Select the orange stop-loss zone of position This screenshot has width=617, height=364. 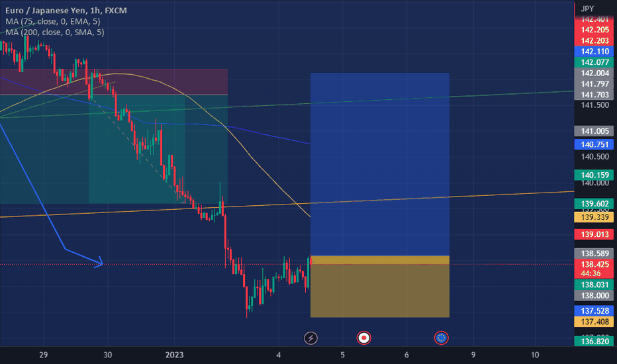[x=380, y=287]
